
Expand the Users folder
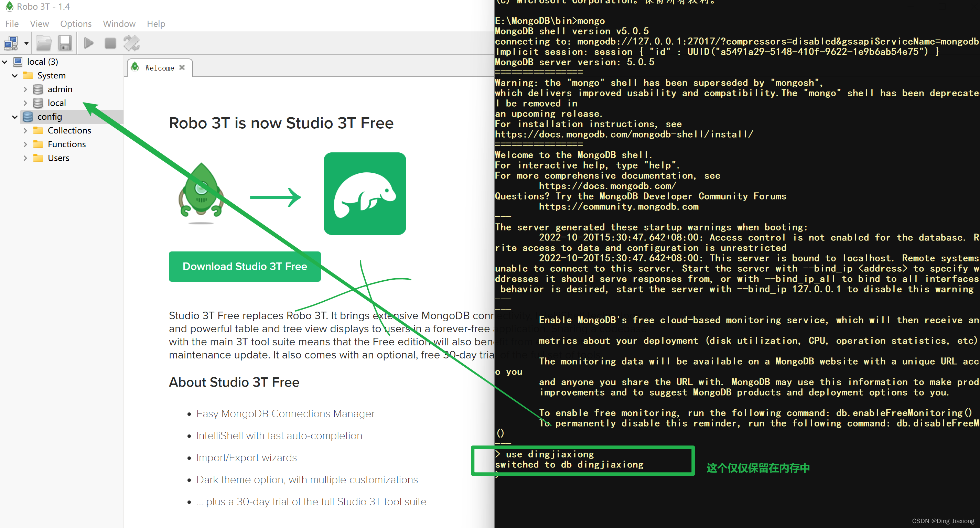[25, 158]
